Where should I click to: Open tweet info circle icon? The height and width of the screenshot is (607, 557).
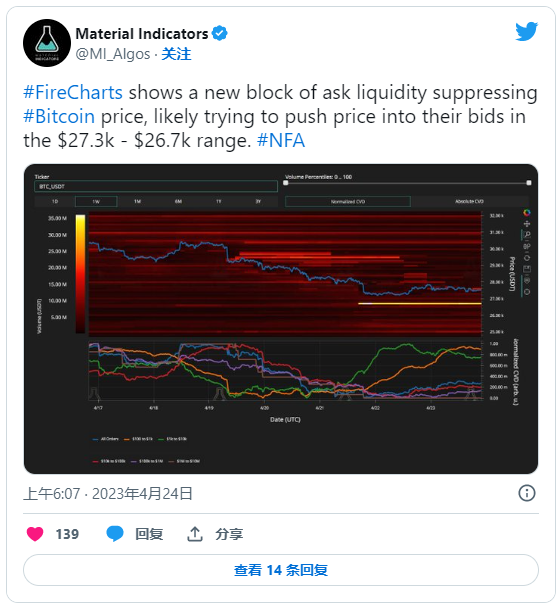[526, 493]
